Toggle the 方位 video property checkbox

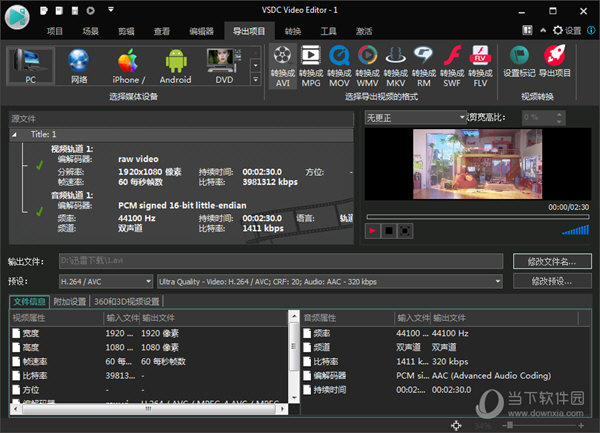click(x=16, y=390)
